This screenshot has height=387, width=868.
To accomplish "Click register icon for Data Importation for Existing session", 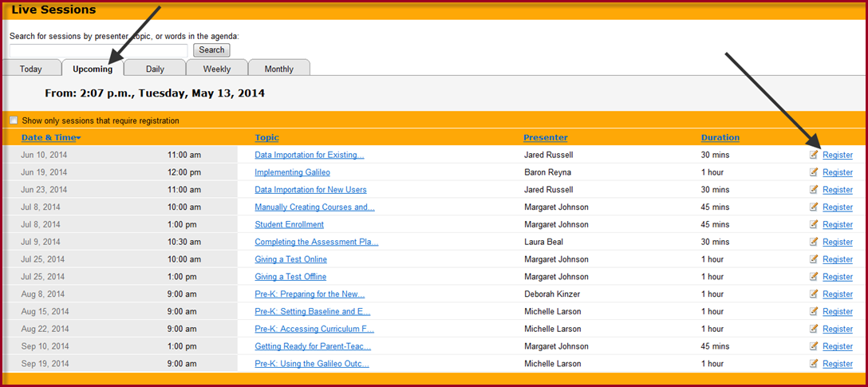I will [813, 155].
